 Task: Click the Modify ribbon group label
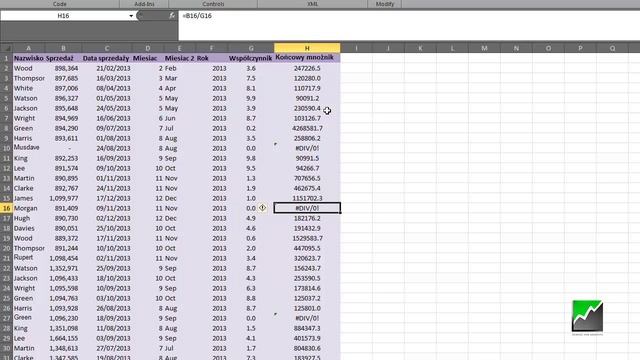click(384, 4)
